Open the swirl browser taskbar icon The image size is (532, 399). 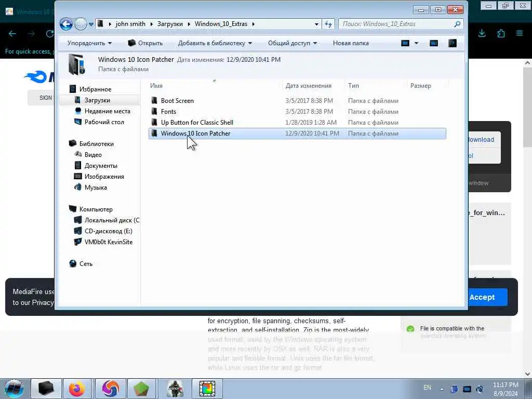coord(110,389)
